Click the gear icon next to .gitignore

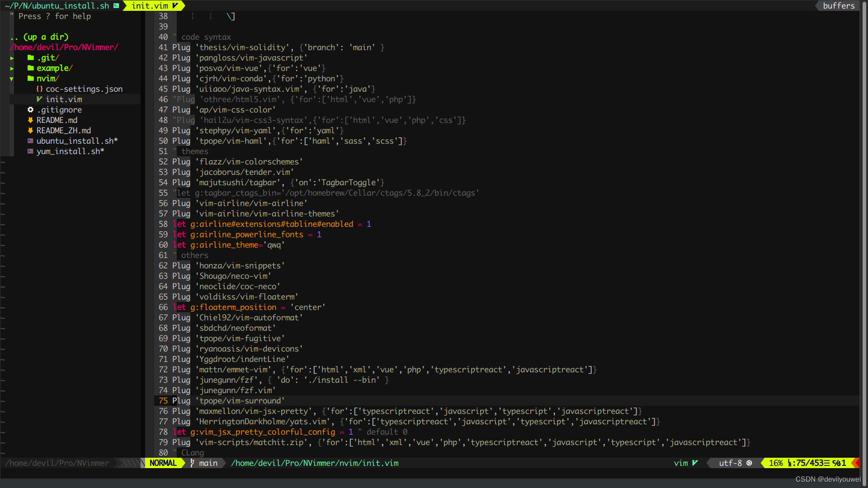[30, 110]
